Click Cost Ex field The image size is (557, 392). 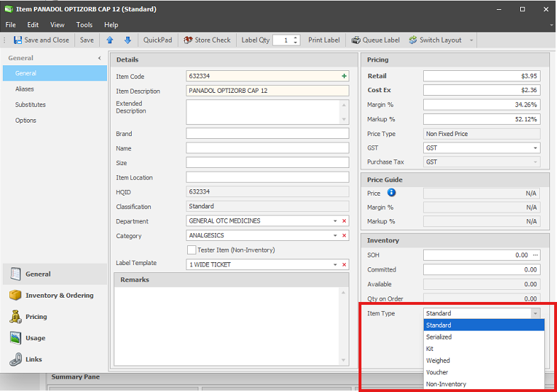point(482,90)
